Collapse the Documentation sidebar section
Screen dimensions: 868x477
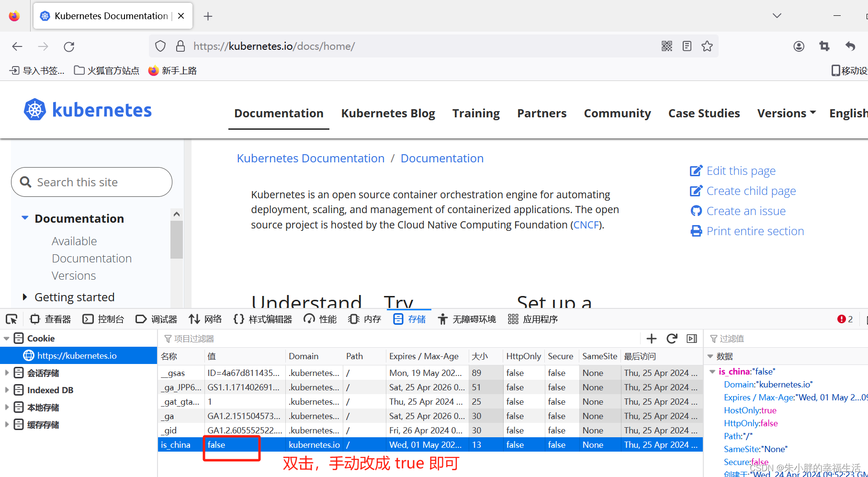tap(25, 218)
